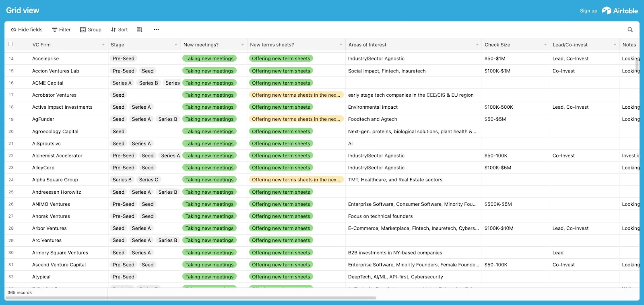Click the Foodtech and Agtech cell
644x305 pixels.
pyautogui.click(x=413, y=119)
